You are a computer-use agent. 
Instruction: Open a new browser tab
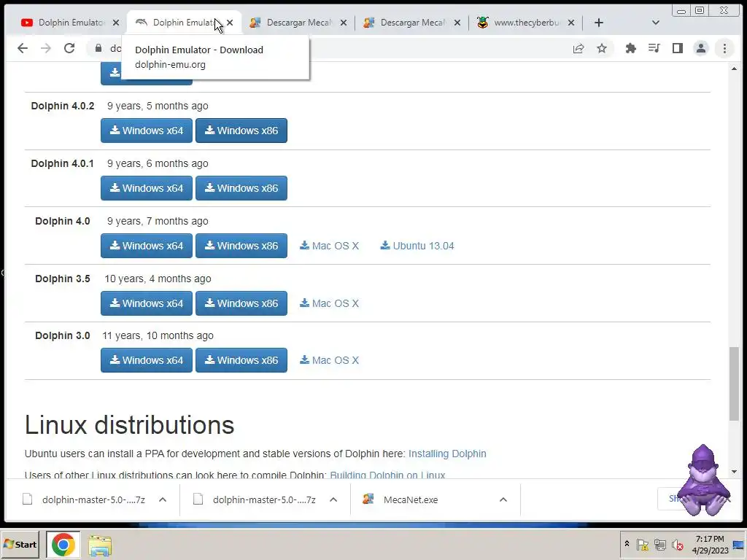click(x=599, y=23)
